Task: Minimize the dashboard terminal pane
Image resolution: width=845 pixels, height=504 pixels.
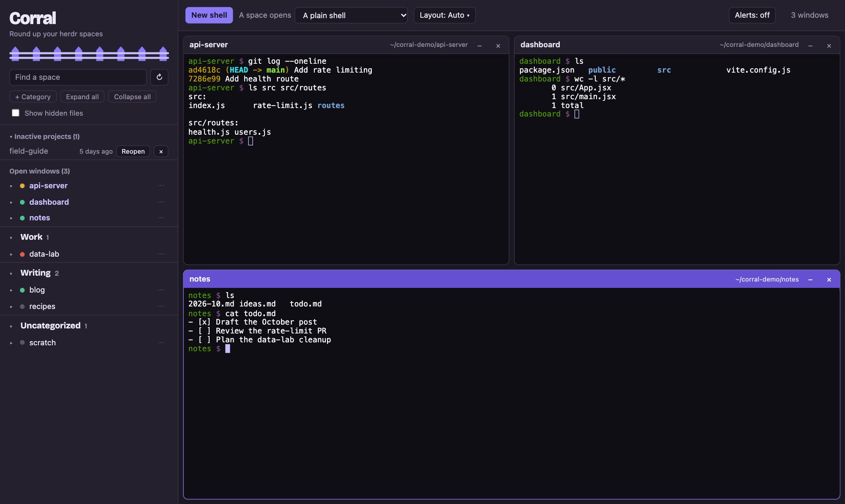Action: click(810, 46)
